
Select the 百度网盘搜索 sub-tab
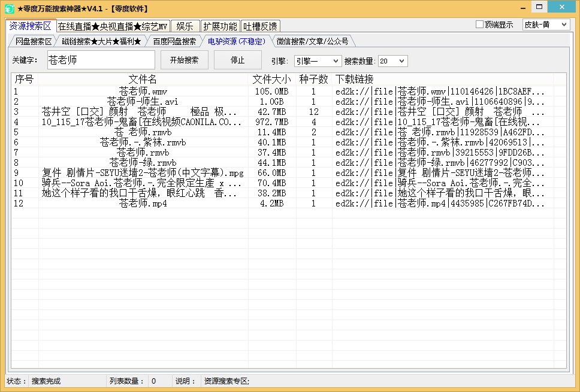tap(174, 41)
